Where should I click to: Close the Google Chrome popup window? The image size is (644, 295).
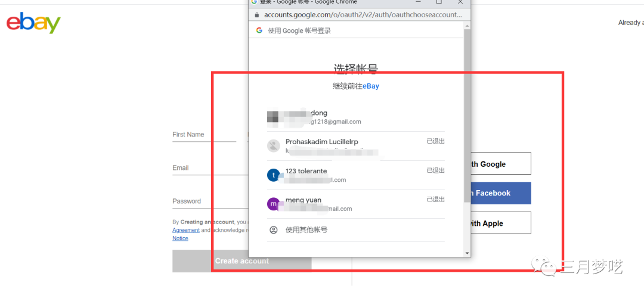coord(460,2)
